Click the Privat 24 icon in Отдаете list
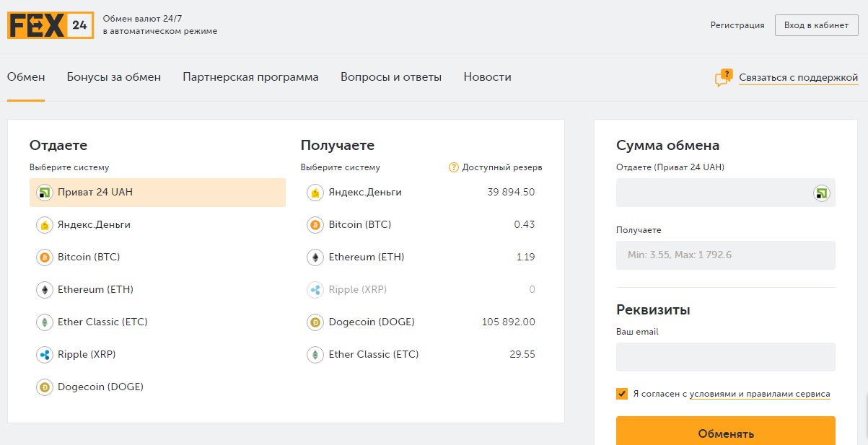This screenshot has width=868, height=445. tap(45, 193)
